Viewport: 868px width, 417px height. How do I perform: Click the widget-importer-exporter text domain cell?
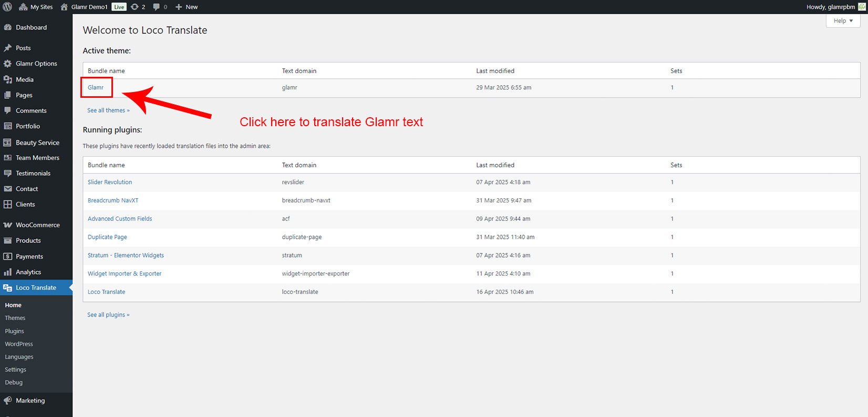click(x=316, y=273)
